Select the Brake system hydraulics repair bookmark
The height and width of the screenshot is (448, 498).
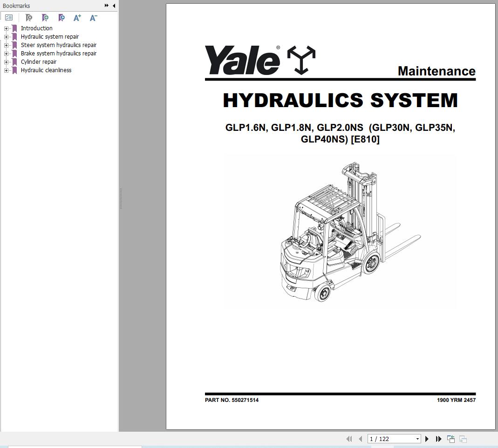pos(59,54)
